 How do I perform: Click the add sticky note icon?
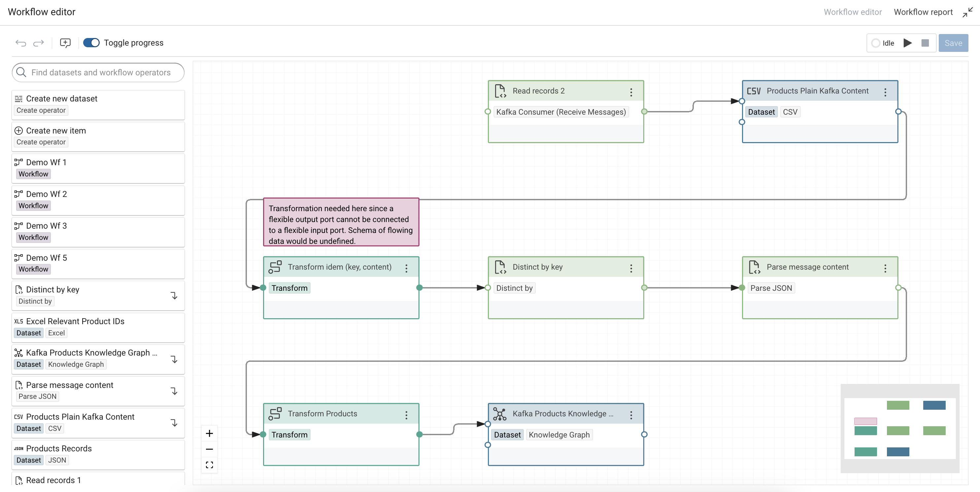pyautogui.click(x=65, y=43)
